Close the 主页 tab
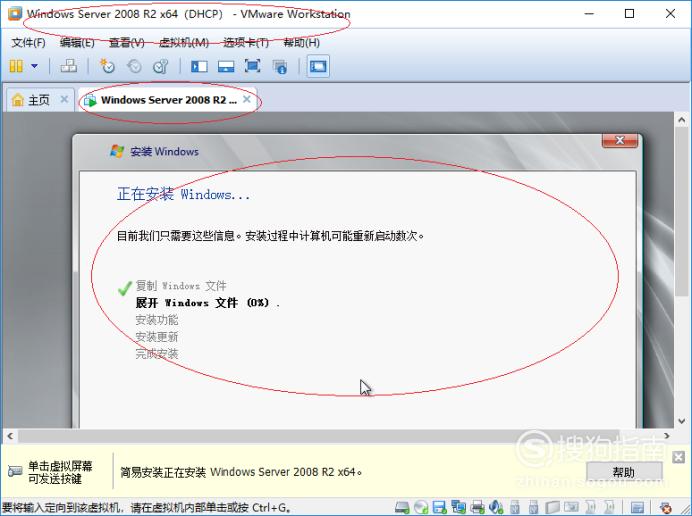The height and width of the screenshot is (516, 692). click(64, 99)
